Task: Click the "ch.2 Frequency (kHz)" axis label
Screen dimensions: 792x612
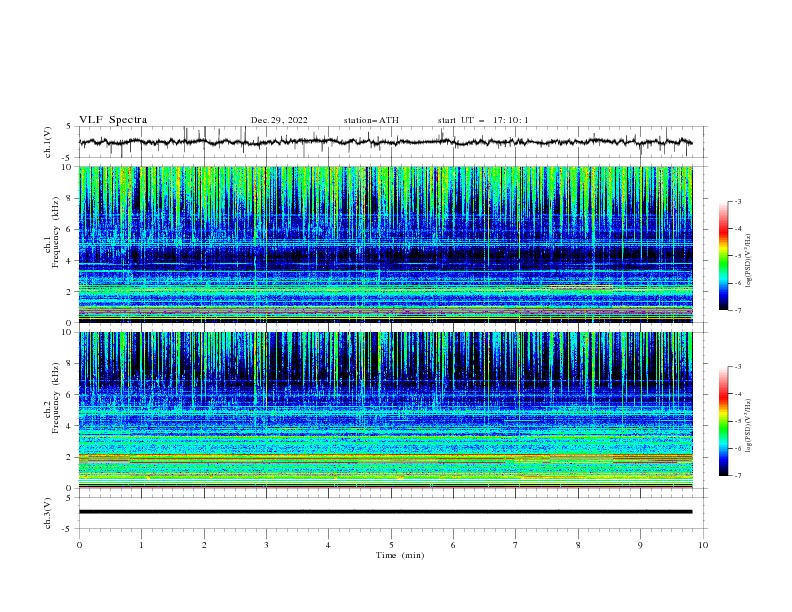Action: (x=52, y=398)
